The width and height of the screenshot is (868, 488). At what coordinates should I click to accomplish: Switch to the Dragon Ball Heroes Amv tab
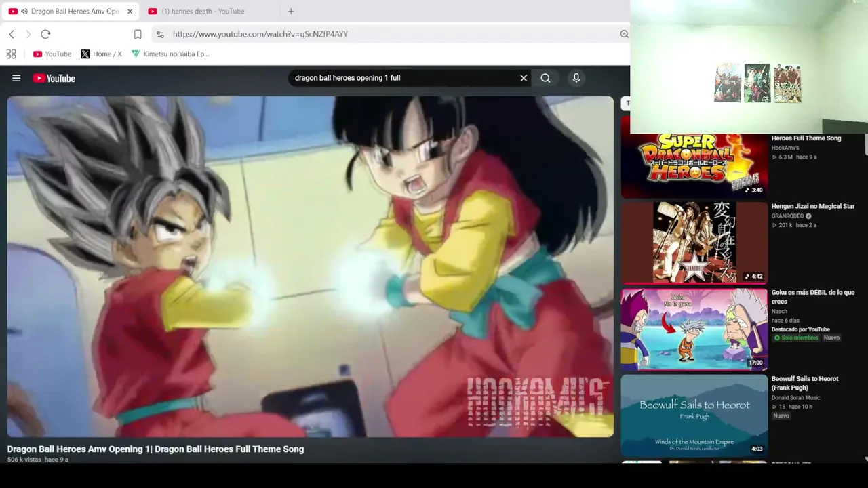click(x=70, y=12)
